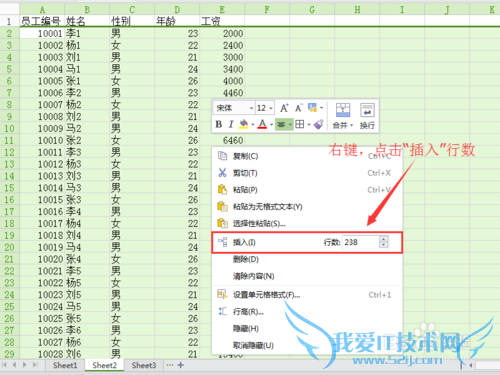Go to first sheet using the leftmost navigation arrow
The width and height of the screenshot is (500, 375).
tap(4, 365)
